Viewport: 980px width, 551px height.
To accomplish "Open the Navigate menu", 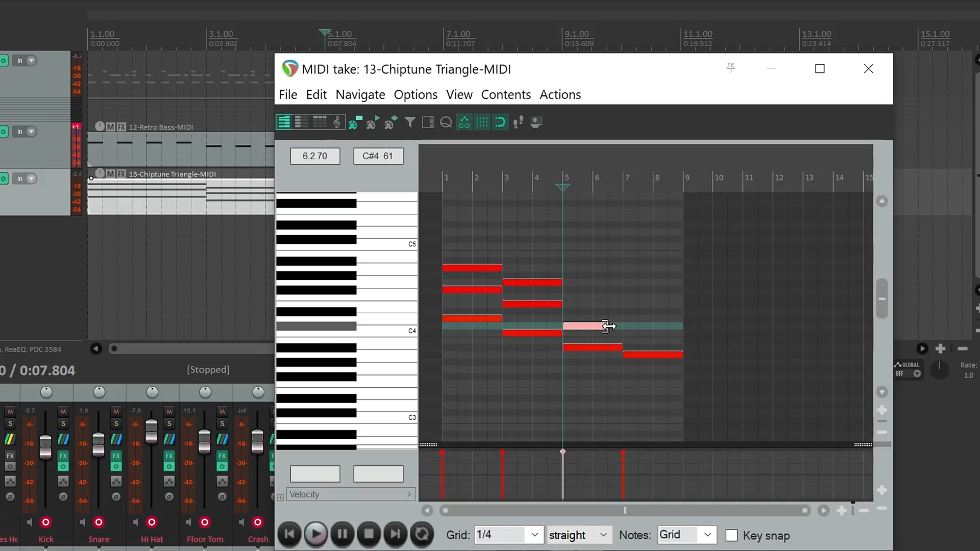I will 360,94.
